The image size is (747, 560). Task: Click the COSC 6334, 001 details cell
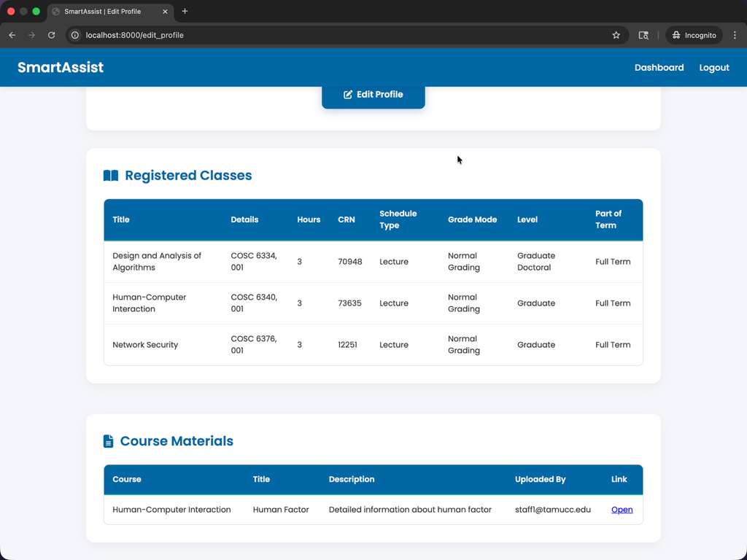(x=254, y=262)
